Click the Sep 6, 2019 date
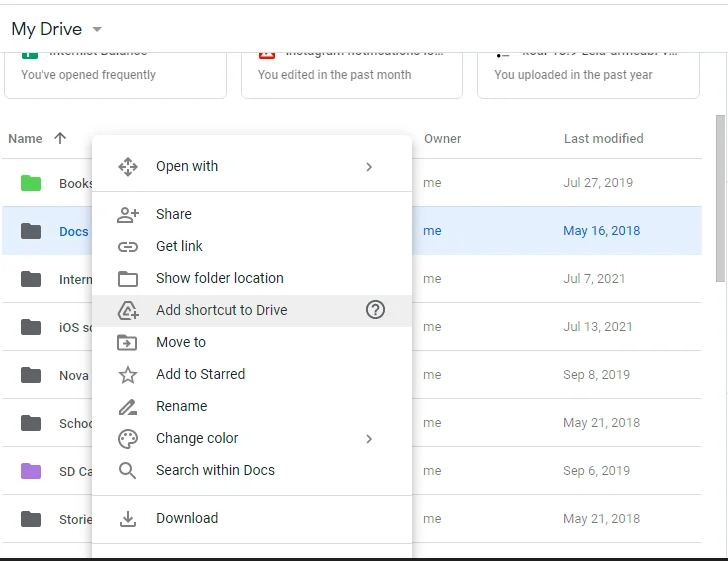The height and width of the screenshot is (561, 728). click(x=597, y=470)
